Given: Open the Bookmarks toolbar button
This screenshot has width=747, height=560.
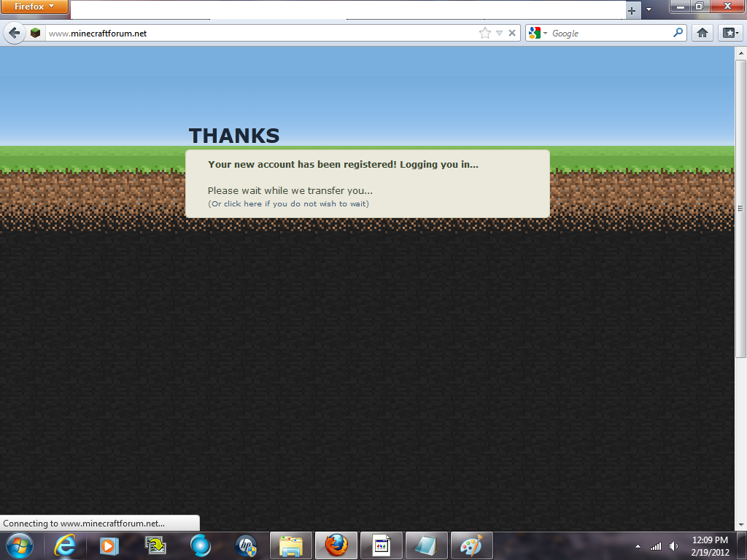Looking at the screenshot, I should click(x=730, y=33).
